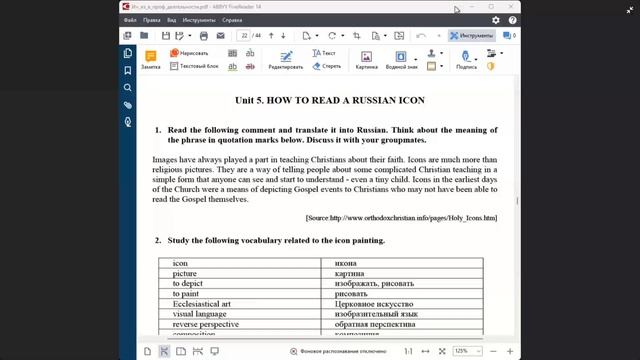Viewport: 640px width, 360px height.
Task: Open the Инструменты menu in menu bar
Action: click(199, 20)
